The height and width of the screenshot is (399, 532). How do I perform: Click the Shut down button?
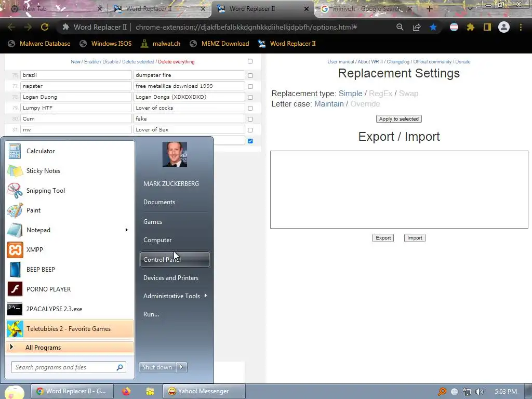[157, 367]
